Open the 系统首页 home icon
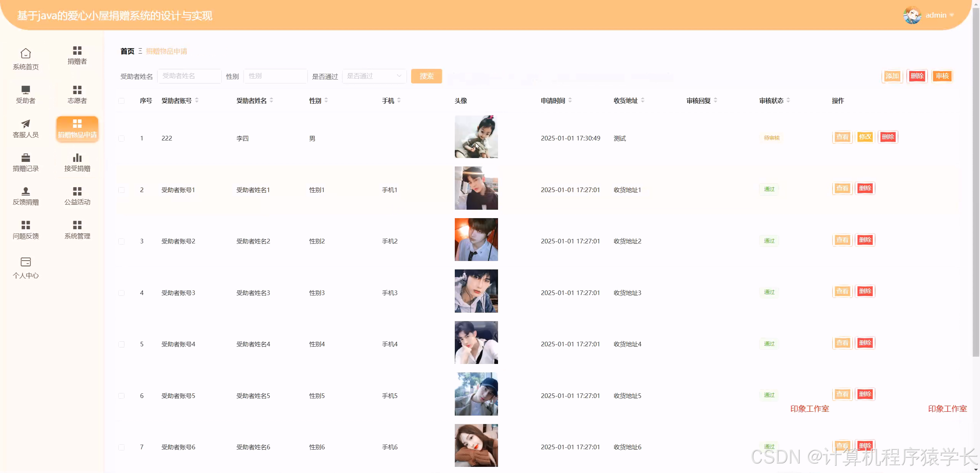Viewport: 980px width, 473px height. coord(25,54)
